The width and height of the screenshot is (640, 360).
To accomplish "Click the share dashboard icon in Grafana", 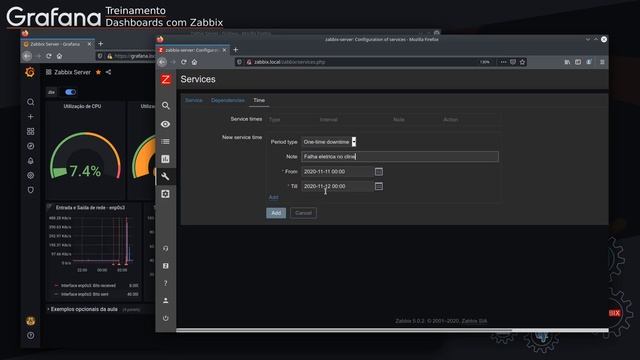I will [x=108, y=72].
